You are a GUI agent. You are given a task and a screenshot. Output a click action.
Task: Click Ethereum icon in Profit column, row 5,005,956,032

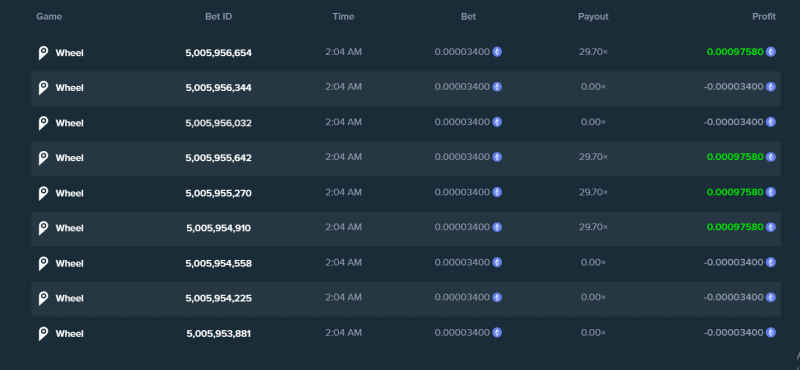[770, 122]
